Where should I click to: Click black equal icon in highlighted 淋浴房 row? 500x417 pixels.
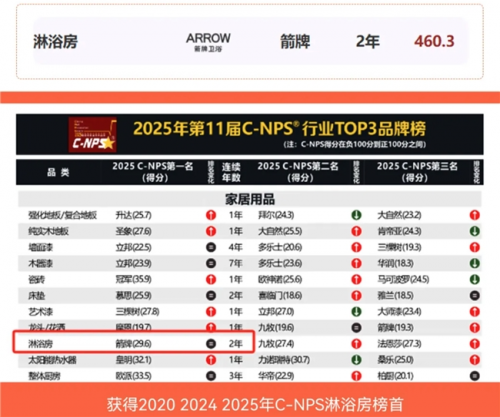point(211,344)
